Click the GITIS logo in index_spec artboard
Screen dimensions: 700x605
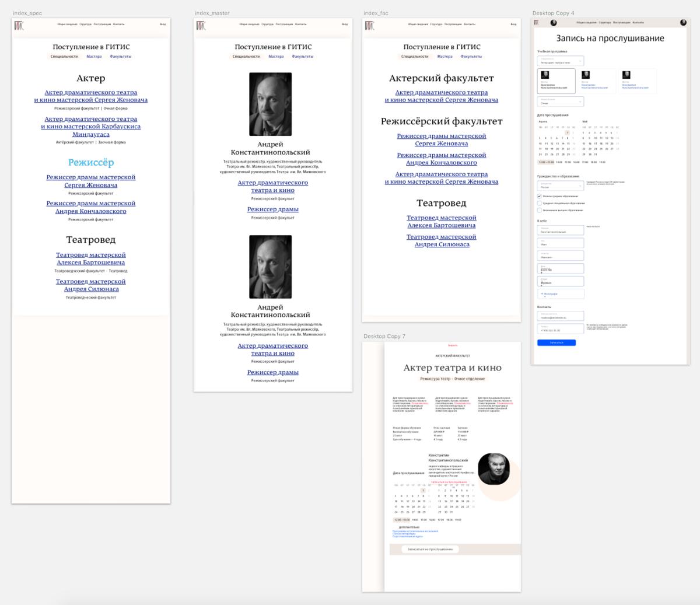tap(19, 25)
